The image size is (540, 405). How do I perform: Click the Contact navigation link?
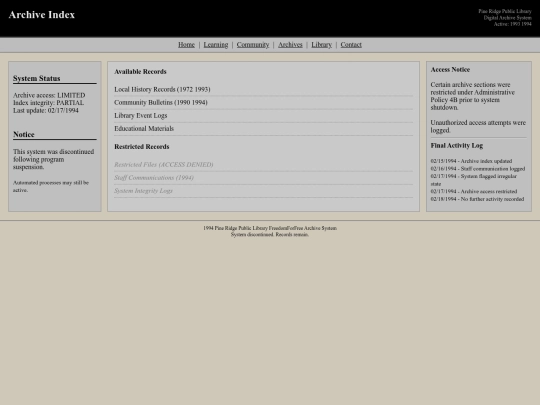351,45
